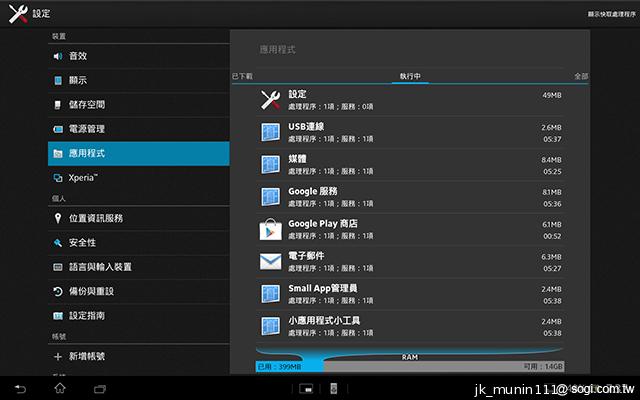Click the 新增帳號 plus icon
This screenshot has height=400, width=640.
[x=58, y=356]
